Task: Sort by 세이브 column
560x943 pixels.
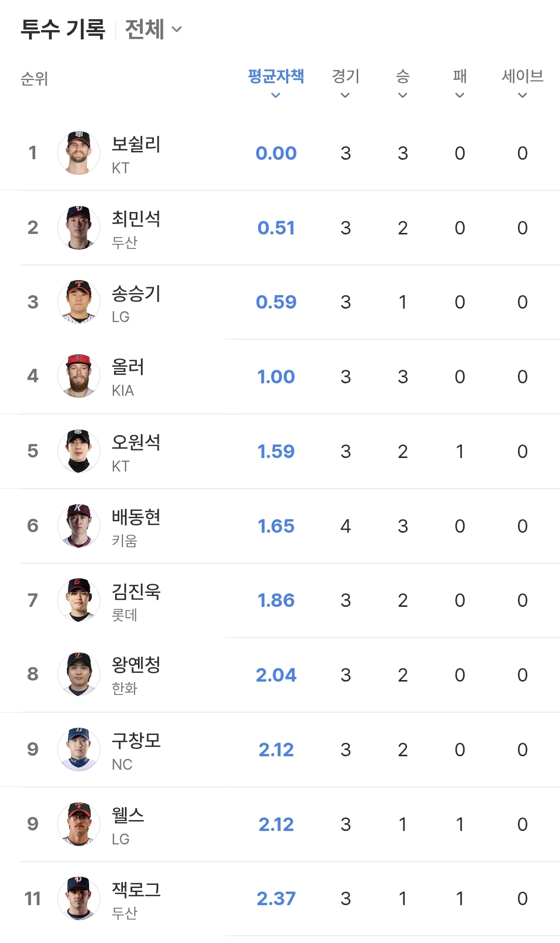Action: click(522, 82)
